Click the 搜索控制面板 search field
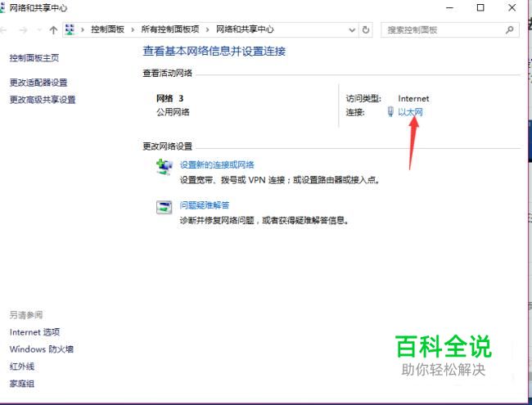532x405 pixels. 450,29
